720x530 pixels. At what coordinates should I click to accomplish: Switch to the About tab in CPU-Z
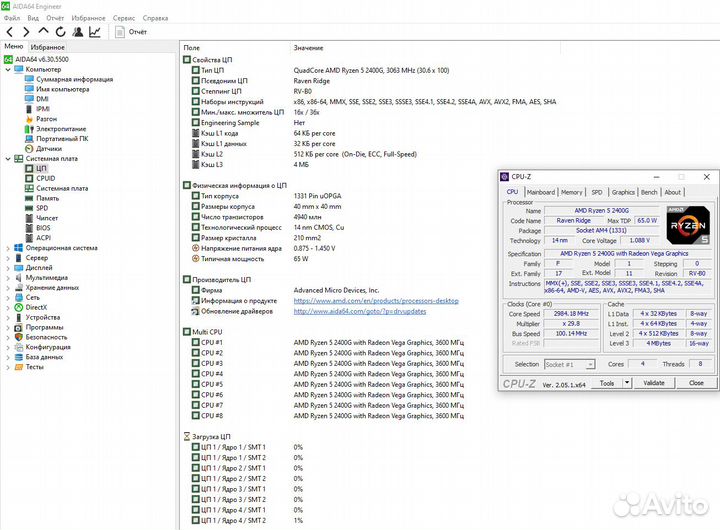[672, 192]
